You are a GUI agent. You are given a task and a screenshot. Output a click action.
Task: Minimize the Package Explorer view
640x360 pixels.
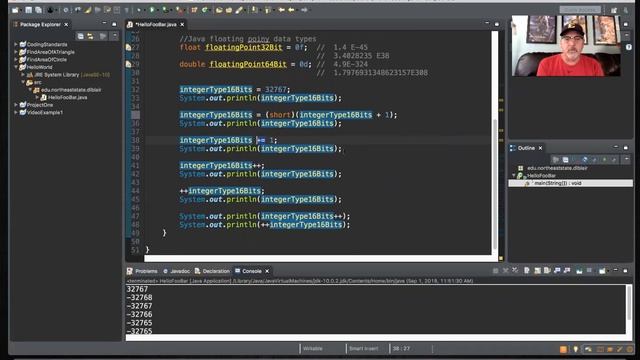(x=104, y=24)
